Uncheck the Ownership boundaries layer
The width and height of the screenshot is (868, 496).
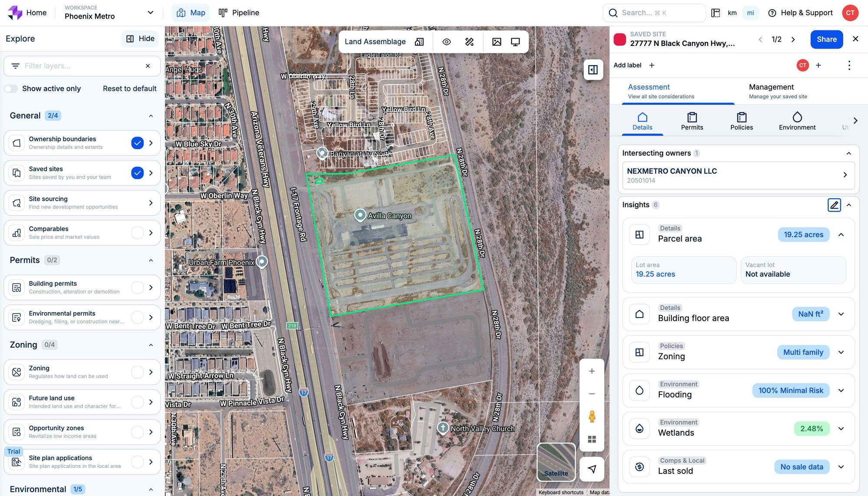tap(137, 143)
